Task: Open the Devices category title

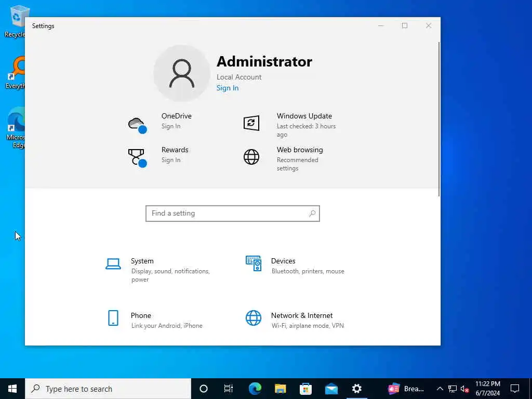Action: (283, 261)
